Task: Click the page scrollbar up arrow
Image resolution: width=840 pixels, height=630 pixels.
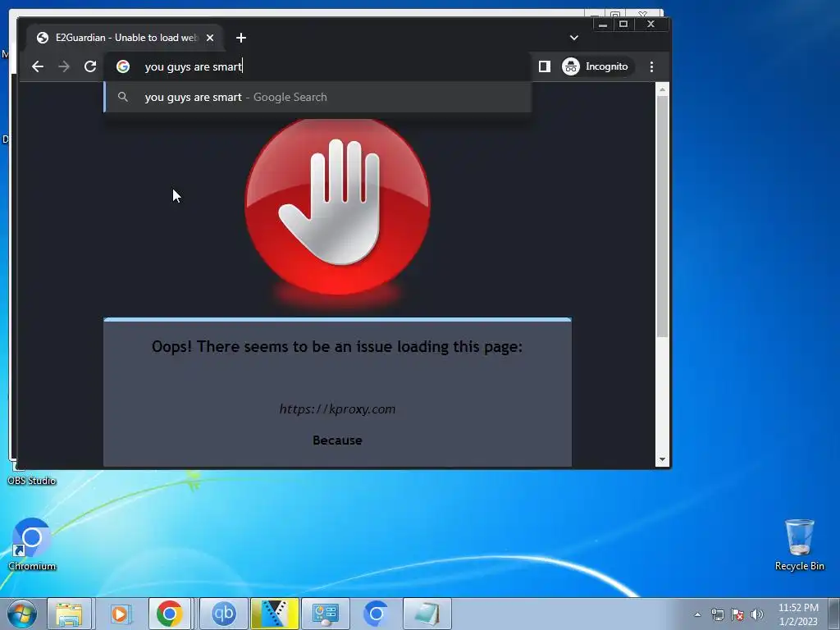Action: point(663,90)
